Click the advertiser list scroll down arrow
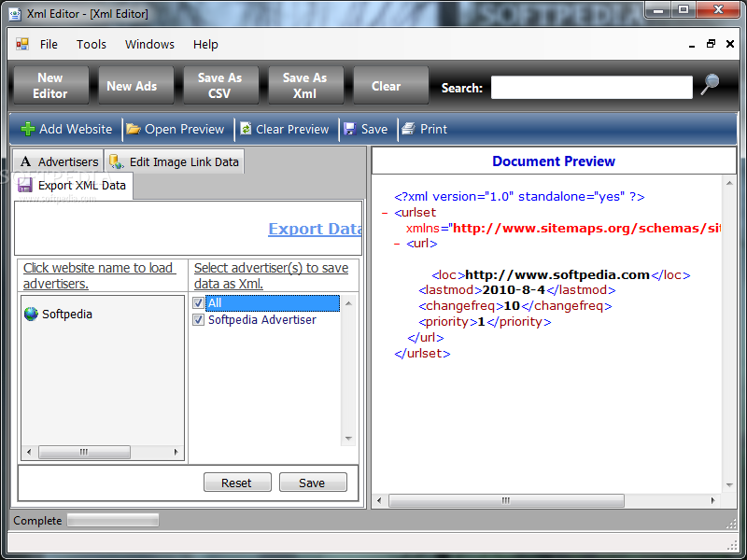 (x=348, y=439)
